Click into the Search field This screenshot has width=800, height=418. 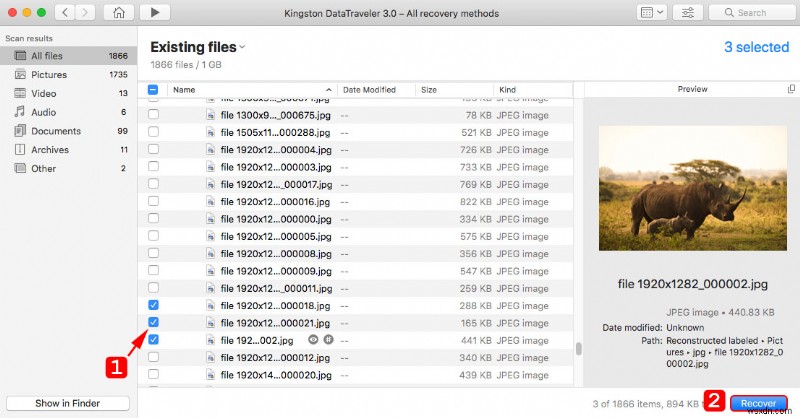[x=752, y=13]
